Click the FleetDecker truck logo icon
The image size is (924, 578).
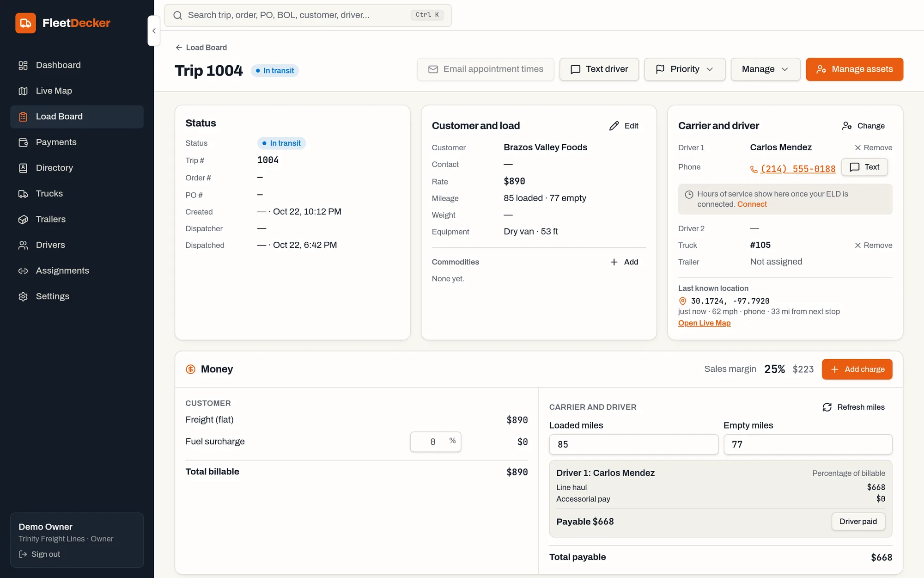25,23
